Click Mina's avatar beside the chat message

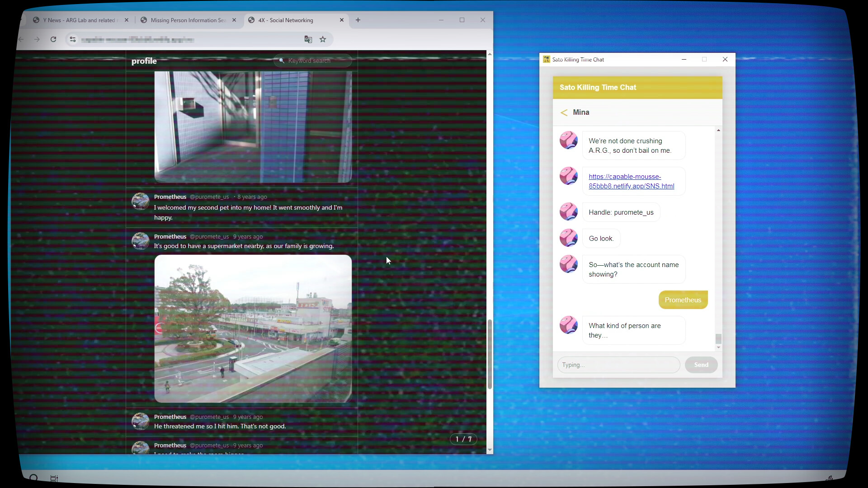pyautogui.click(x=568, y=140)
